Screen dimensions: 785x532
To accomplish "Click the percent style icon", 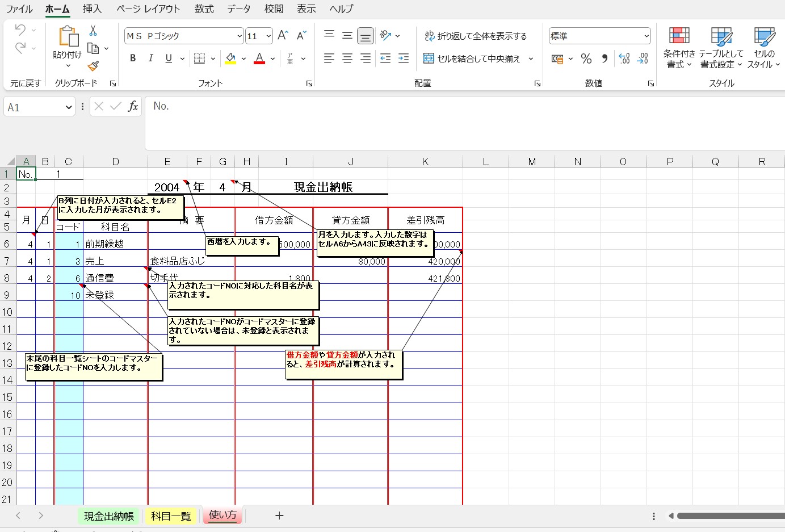I will click(586, 58).
